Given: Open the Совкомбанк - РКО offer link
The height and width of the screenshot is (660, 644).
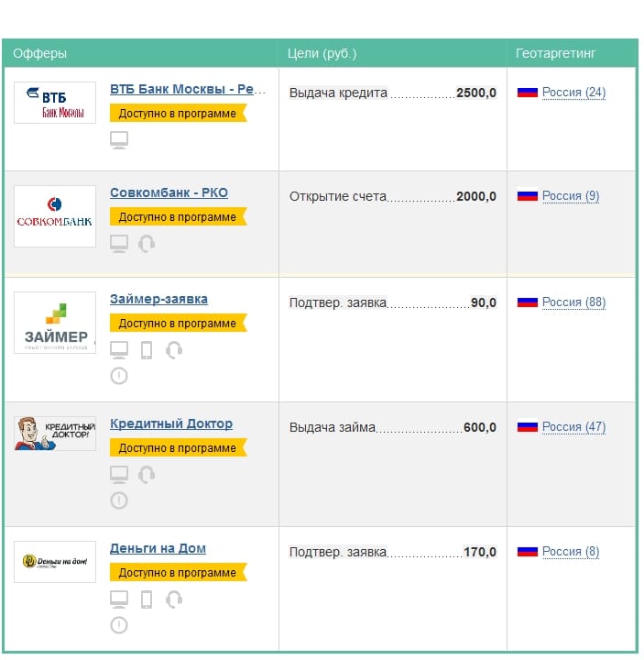Looking at the screenshot, I should pyautogui.click(x=169, y=192).
